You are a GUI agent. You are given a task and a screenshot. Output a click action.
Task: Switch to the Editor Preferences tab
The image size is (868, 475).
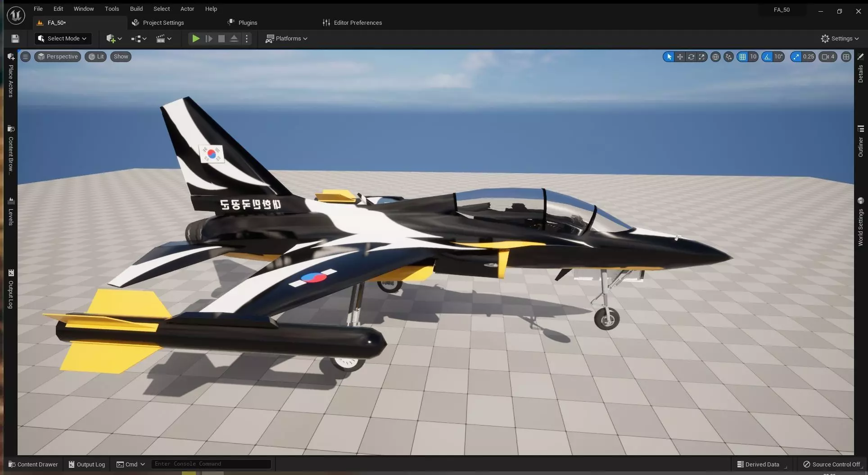coord(353,22)
